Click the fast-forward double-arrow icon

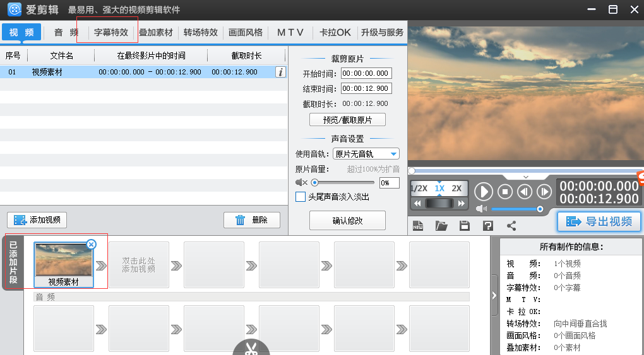pos(462,203)
